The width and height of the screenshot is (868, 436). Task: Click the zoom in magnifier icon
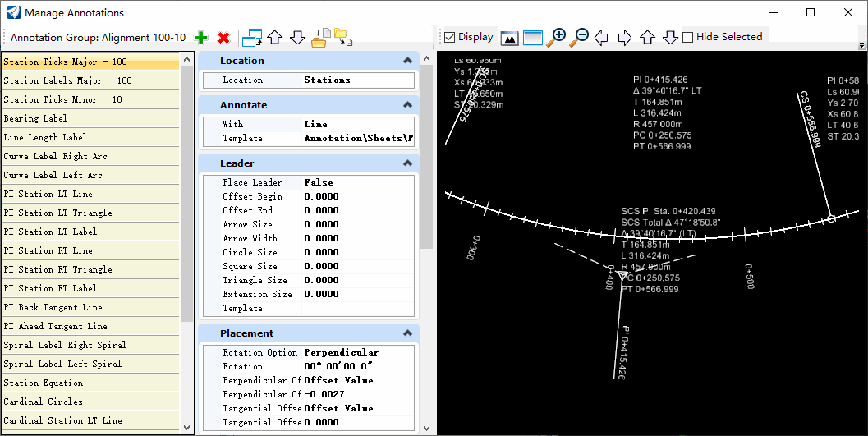coord(557,38)
